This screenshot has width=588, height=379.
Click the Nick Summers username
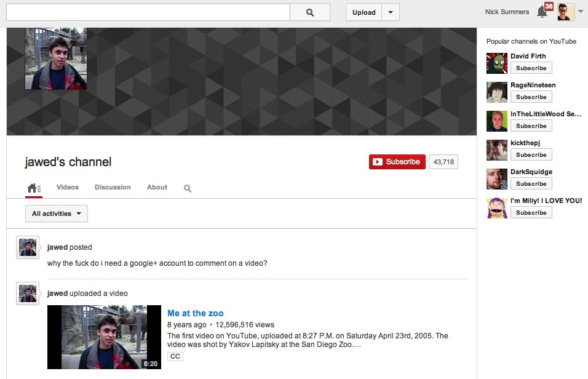(x=507, y=12)
